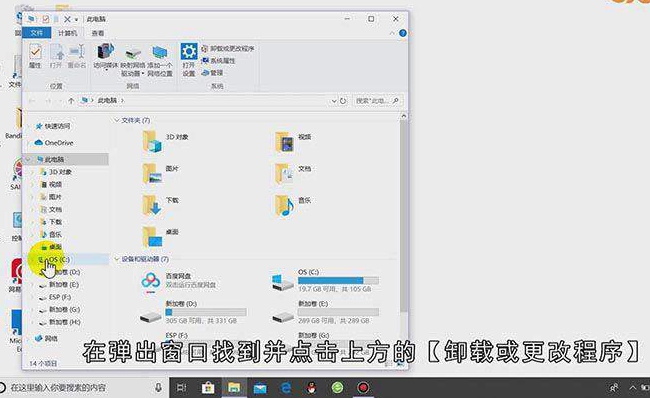Image resolution: width=650 pixels, height=398 pixels.
Task: Click the address bar path 此电脑
Action: click(x=107, y=101)
